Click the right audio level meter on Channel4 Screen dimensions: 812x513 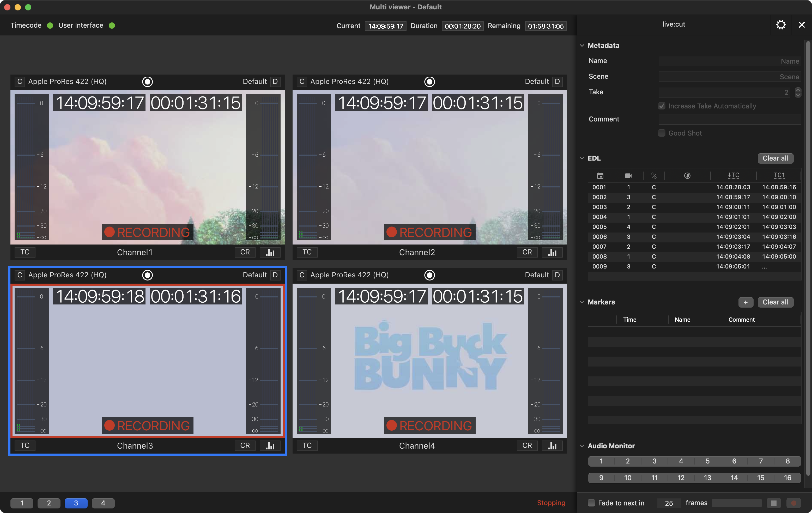545,361
